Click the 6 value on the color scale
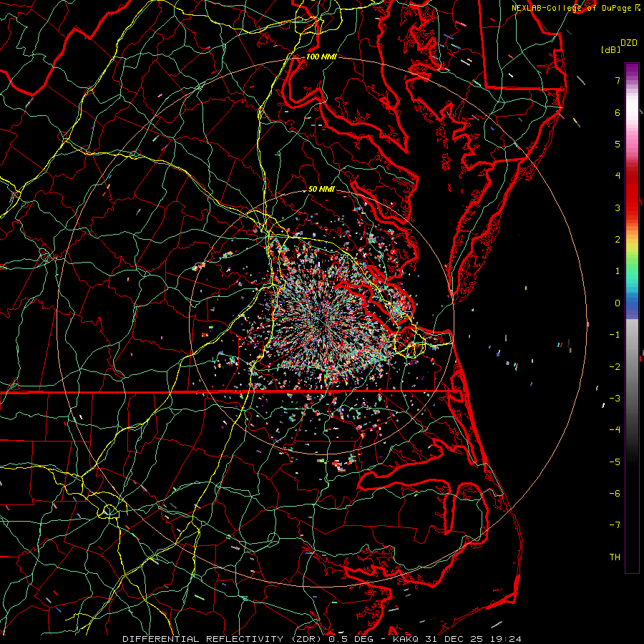 point(618,112)
